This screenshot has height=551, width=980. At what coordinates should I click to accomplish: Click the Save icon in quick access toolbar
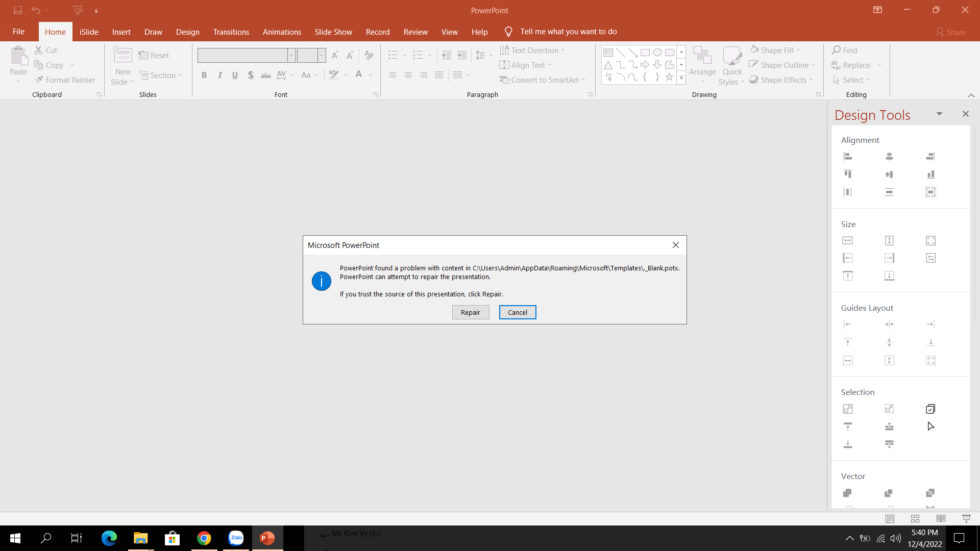(18, 10)
